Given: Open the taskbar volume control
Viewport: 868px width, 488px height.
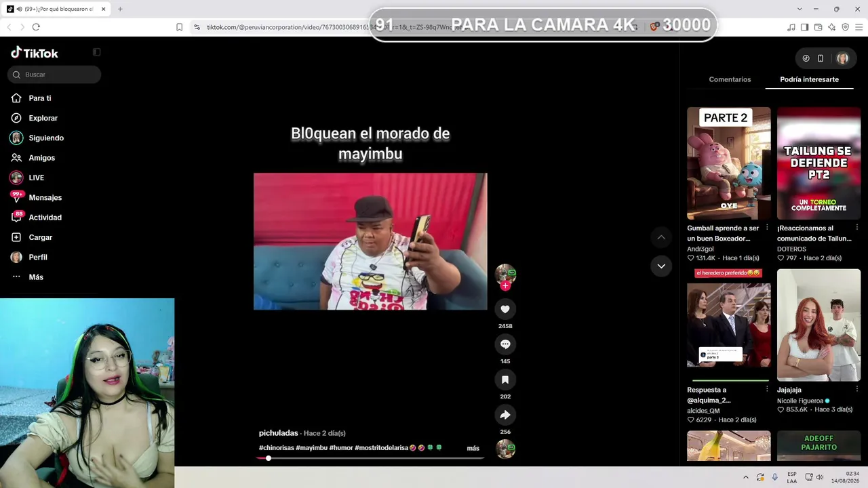Looking at the screenshot, I should pos(819,477).
